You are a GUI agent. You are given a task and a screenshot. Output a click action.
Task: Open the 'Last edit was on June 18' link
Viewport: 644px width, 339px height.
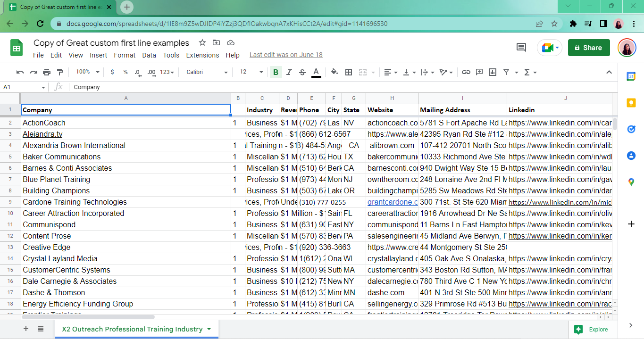pyautogui.click(x=286, y=55)
